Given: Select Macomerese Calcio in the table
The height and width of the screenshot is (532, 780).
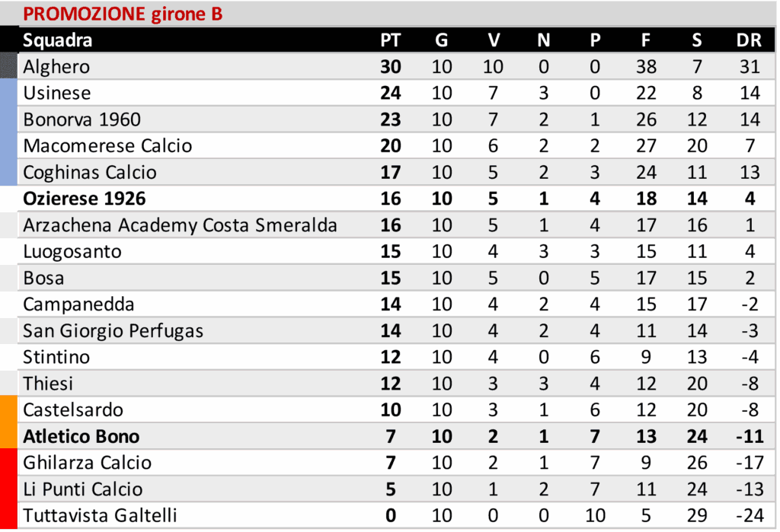Looking at the screenshot, I should click(107, 146).
